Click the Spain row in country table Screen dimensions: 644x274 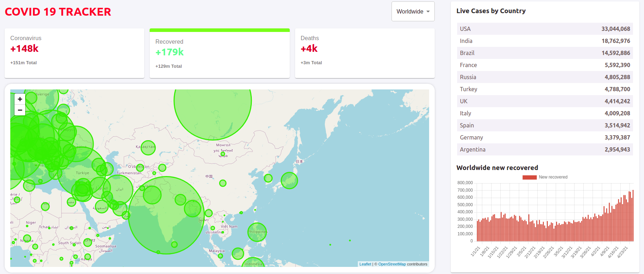pos(545,125)
